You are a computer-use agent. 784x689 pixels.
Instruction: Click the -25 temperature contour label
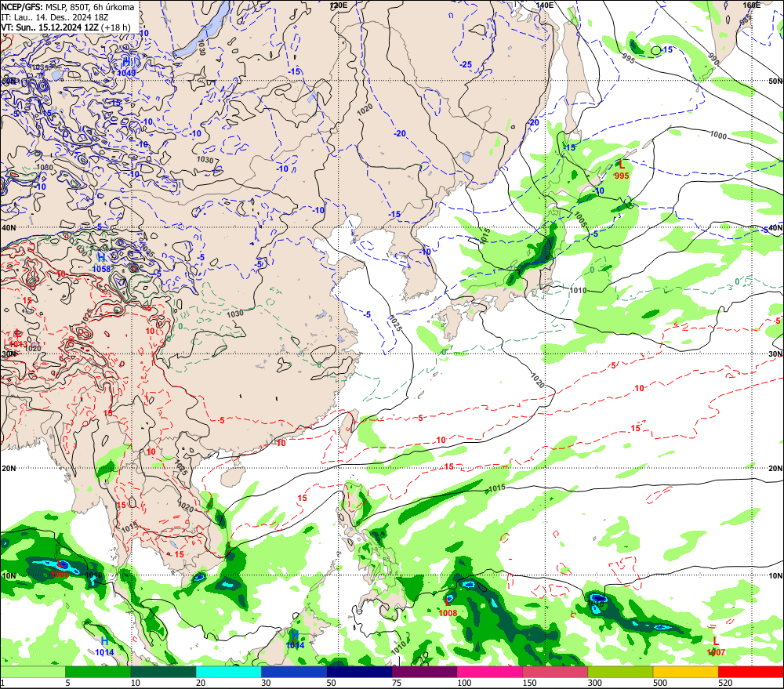tap(466, 64)
